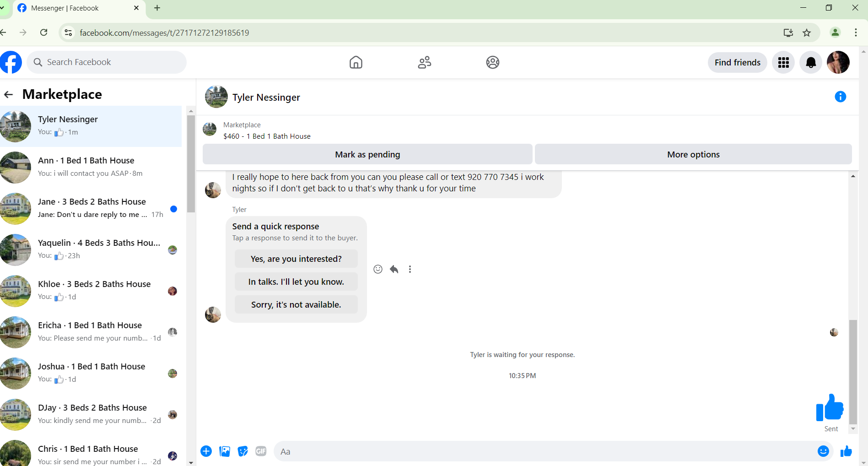Open the listing thumbnail beside Marketplace label
The width and height of the screenshot is (868, 466).
click(x=210, y=129)
